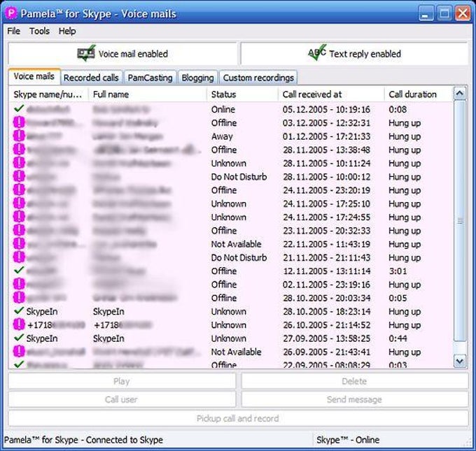This screenshot has width=476, height=451.
Task: Select the Away status cell
Action: [222, 136]
